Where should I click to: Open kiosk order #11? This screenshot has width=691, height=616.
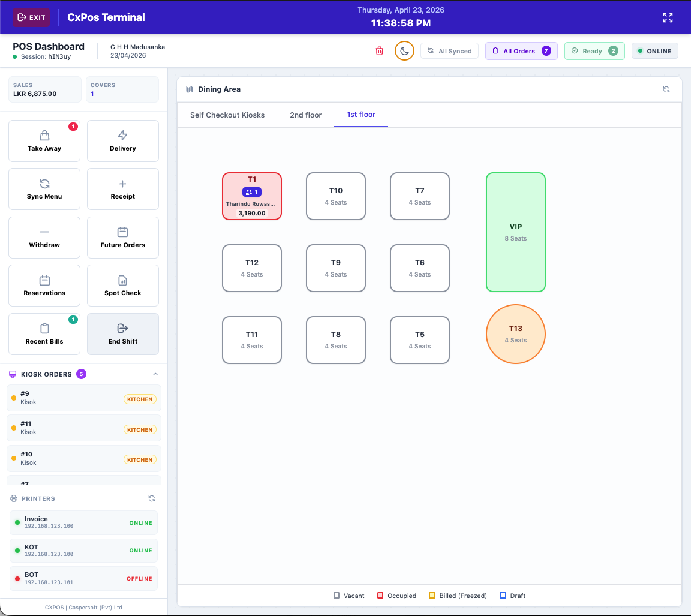84,428
